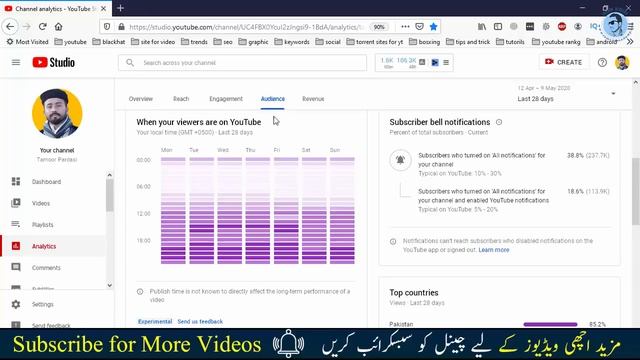The height and width of the screenshot is (360, 640).
Task: Select Analytics in the sidebar
Action: click(x=44, y=246)
